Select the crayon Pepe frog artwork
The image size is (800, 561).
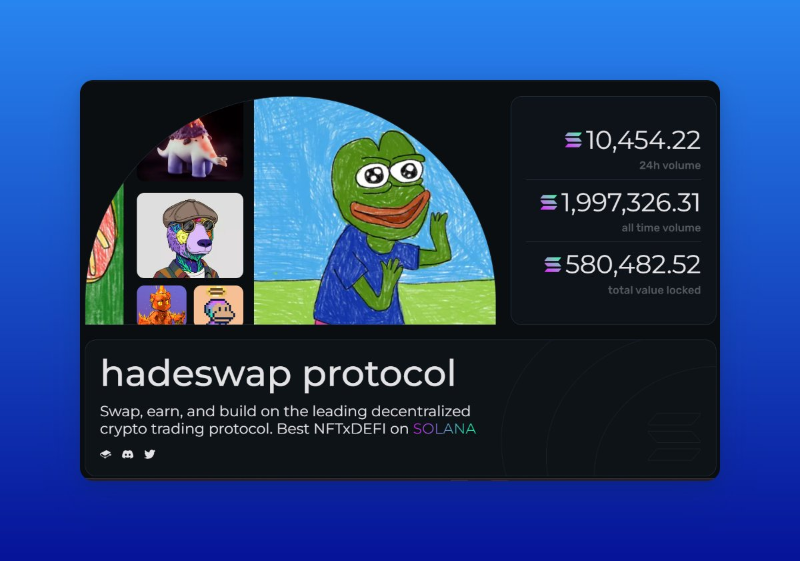374,211
